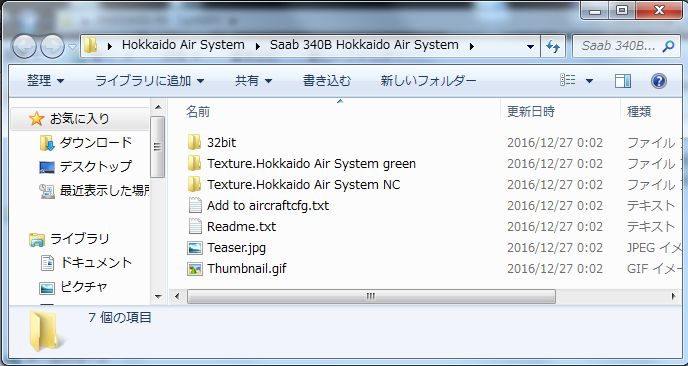Select ダウンロード in the navigation pane
Viewport: 688px width, 366px height.
[96, 142]
